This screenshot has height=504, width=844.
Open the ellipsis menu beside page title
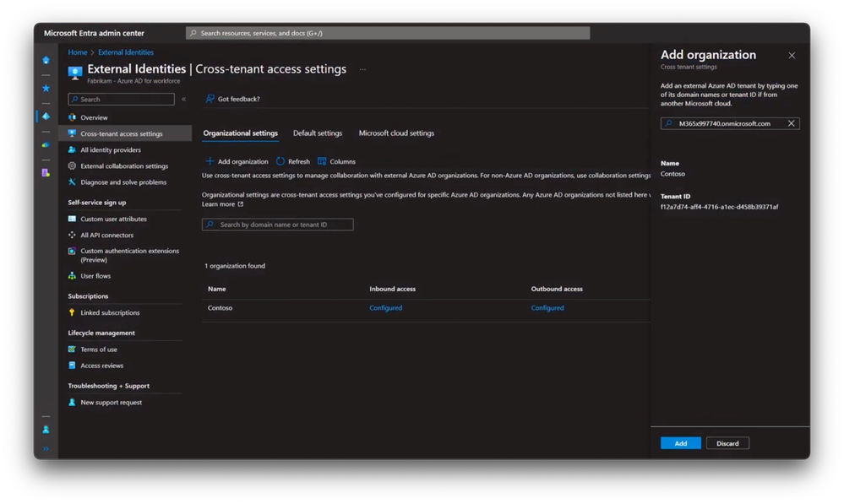[x=362, y=69]
